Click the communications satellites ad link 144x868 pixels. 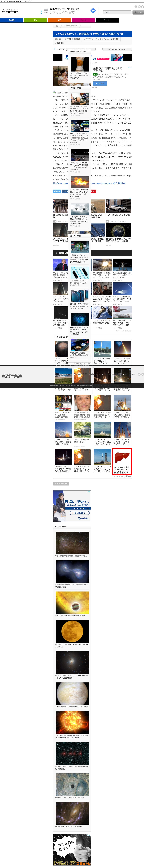tap(117, 49)
